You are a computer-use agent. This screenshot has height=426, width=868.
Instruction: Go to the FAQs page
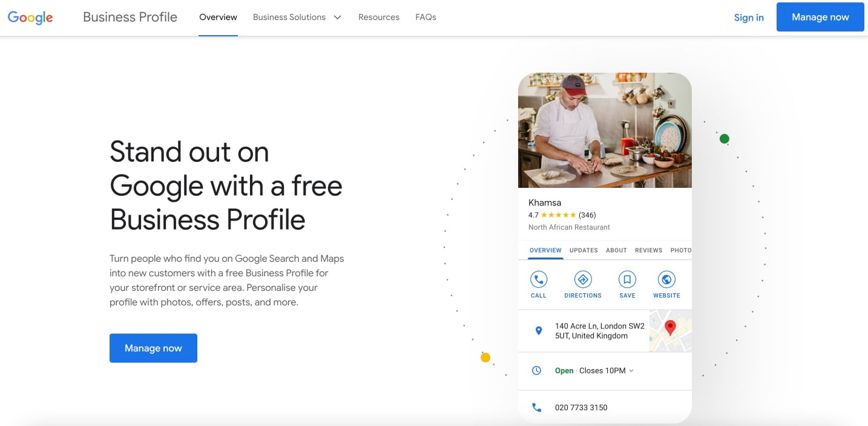[426, 18]
